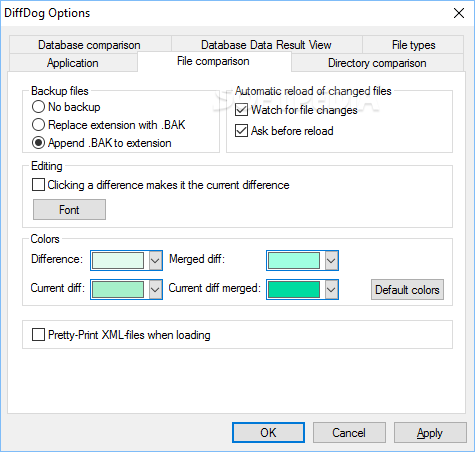Expand Current diff merged color dropdown arrow

pos(331,289)
